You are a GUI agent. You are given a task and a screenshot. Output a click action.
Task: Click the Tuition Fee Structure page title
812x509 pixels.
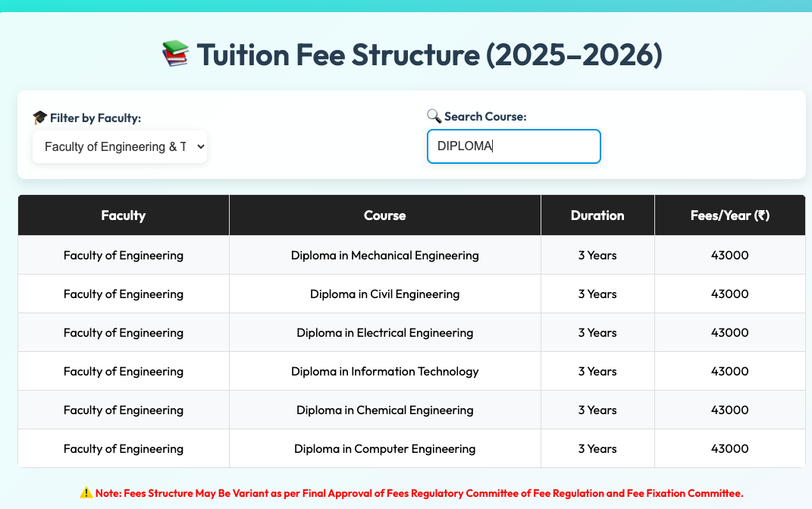429,55
